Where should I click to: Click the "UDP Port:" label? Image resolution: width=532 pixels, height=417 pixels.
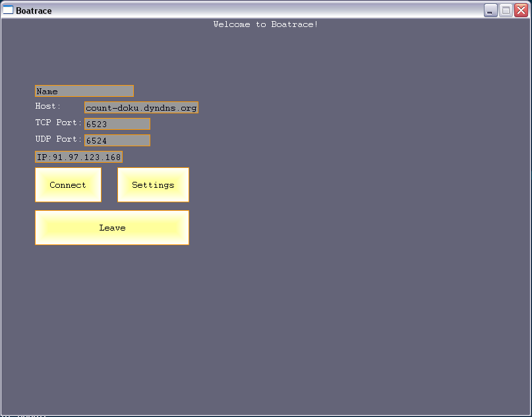click(x=58, y=139)
